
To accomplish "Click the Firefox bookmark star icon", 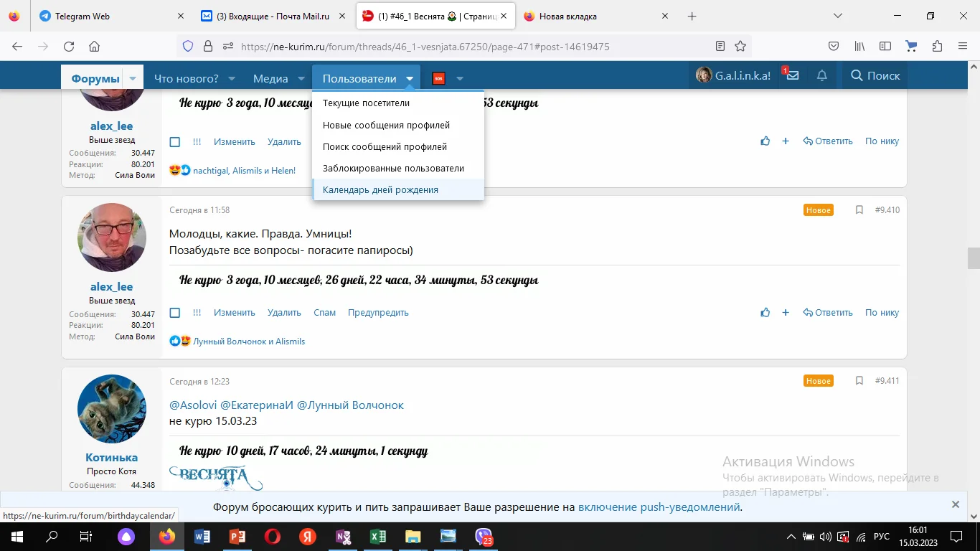I will [740, 46].
